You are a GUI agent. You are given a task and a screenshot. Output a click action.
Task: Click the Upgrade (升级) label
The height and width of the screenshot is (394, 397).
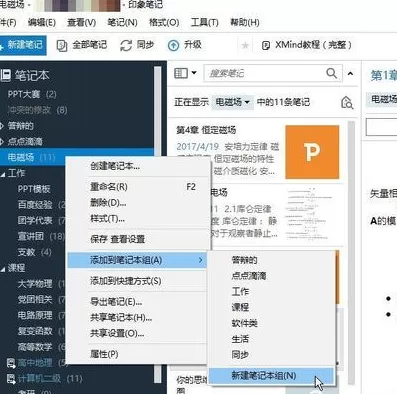pos(193,45)
